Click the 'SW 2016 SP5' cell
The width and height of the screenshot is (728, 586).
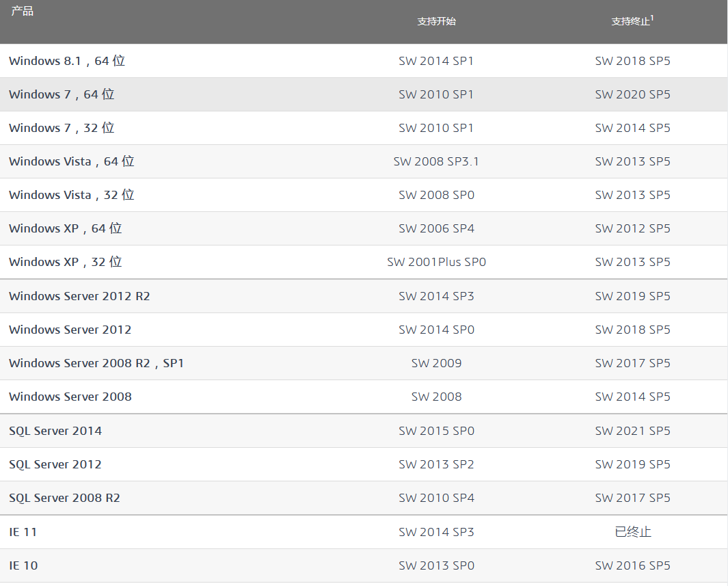632,565
